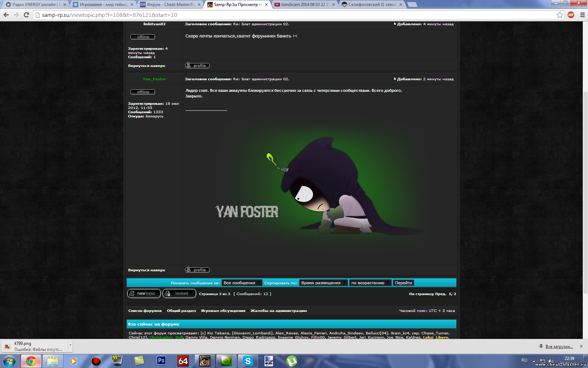Screen dimensions: 588x368
Task: Open Yan_Foster's profile button
Action: coord(197,270)
